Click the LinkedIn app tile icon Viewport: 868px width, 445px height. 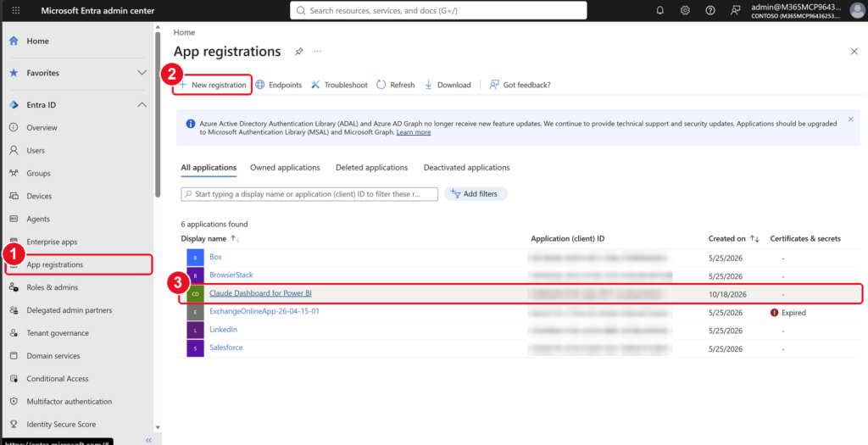click(x=195, y=331)
